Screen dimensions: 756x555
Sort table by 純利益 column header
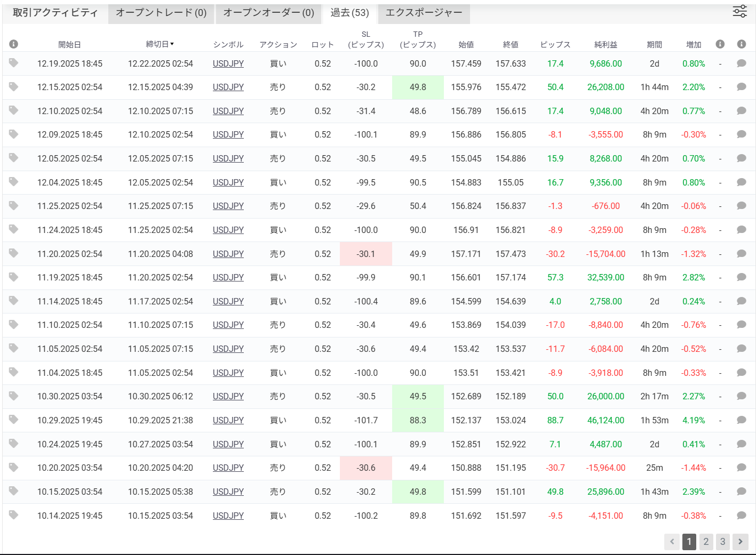click(606, 45)
